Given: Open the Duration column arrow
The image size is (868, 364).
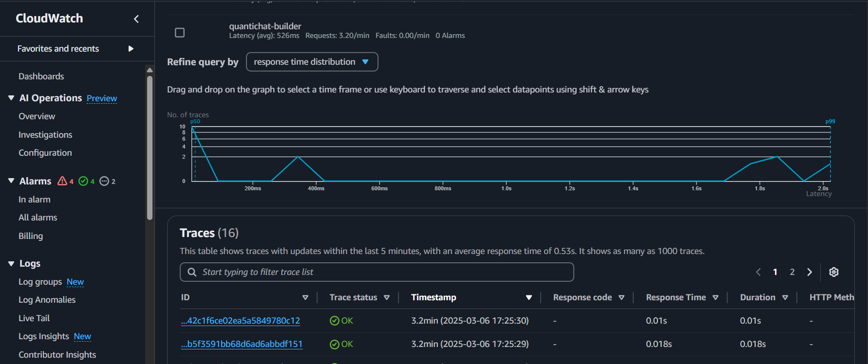Looking at the screenshot, I should [785, 297].
